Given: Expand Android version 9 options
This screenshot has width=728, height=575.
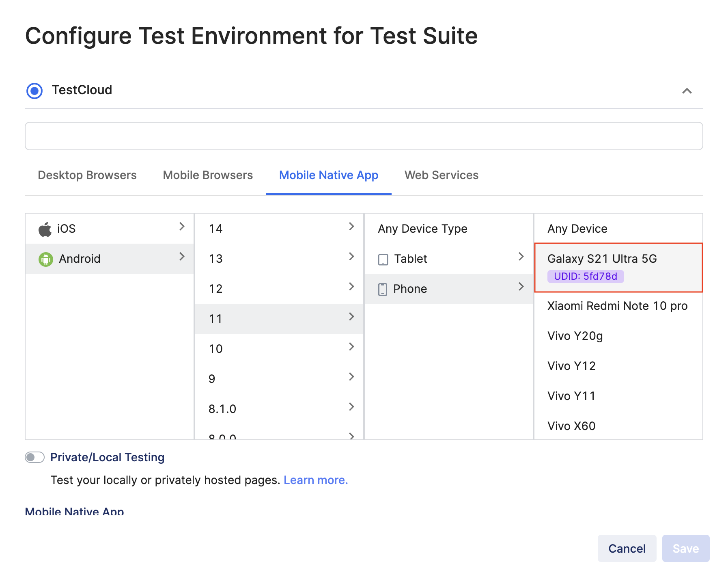Looking at the screenshot, I should pos(351,377).
